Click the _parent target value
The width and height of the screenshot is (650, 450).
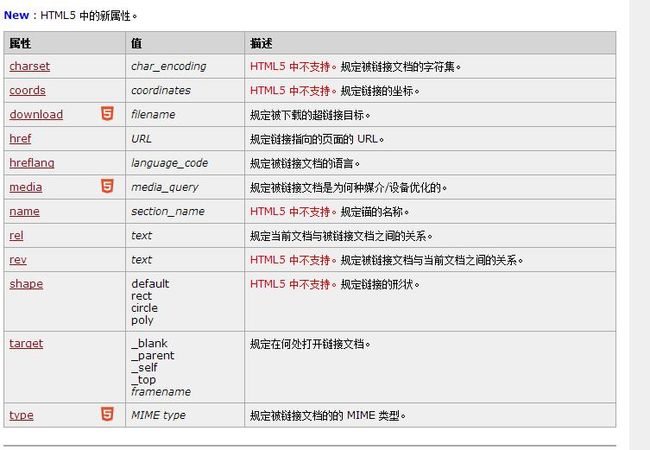153,356
